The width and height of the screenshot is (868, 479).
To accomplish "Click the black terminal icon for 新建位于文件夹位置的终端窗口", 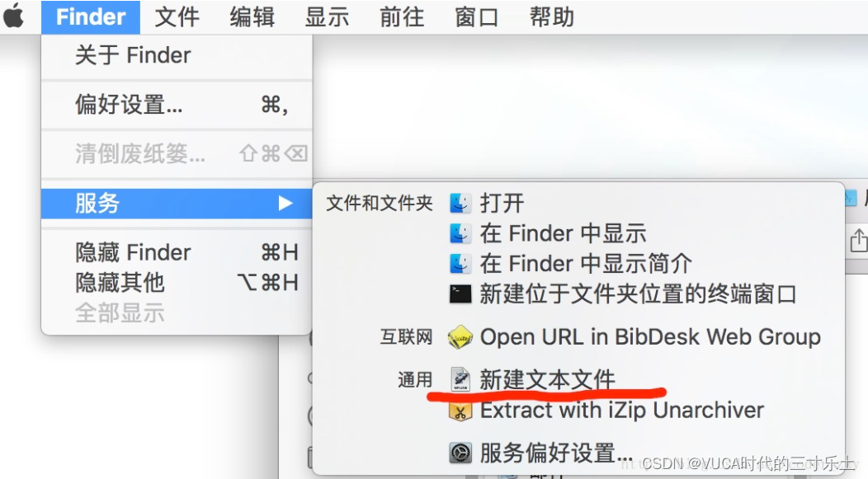I will [x=460, y=294].
